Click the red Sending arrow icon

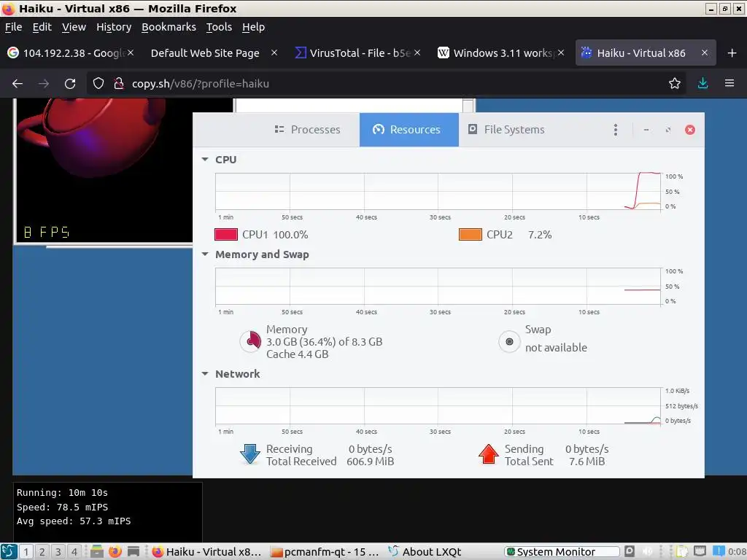coord(488,454)
